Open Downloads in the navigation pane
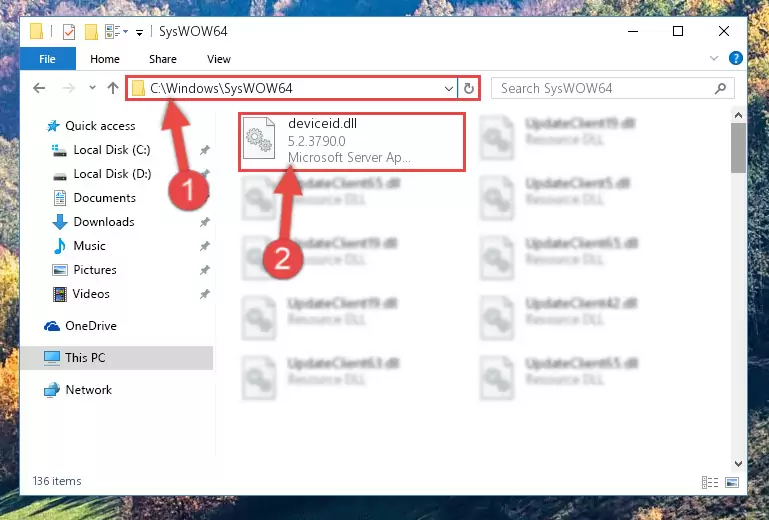Image resolution: width=769 pixels, height=520 pixels. 104,222
